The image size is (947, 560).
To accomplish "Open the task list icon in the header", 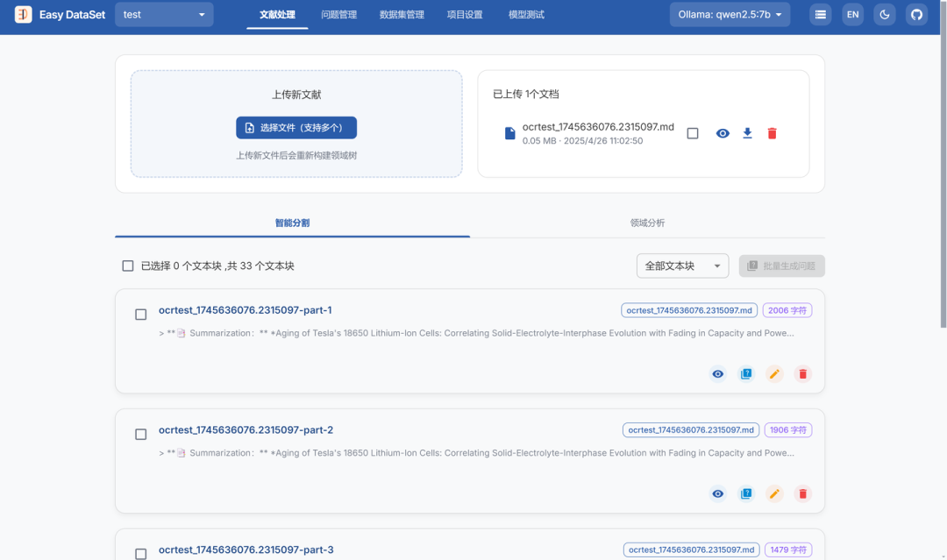I will (x=820, y=15).
